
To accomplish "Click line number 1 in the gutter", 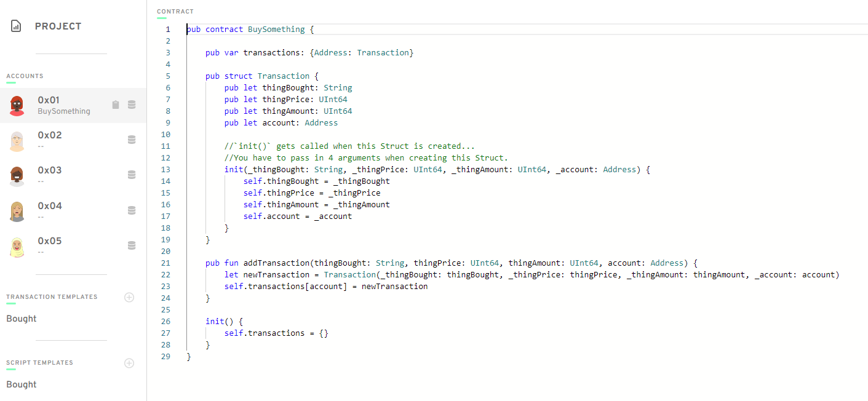I will click(x=167, y=29).
